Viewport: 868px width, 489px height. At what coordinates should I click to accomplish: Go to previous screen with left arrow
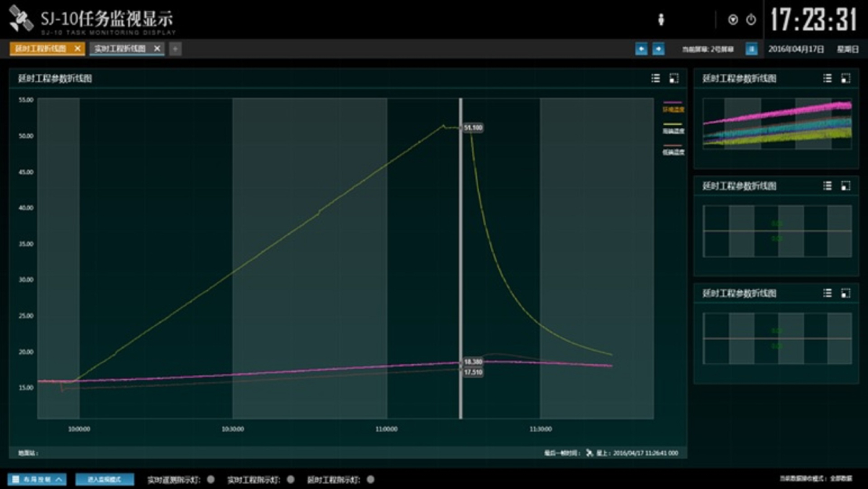642,49
